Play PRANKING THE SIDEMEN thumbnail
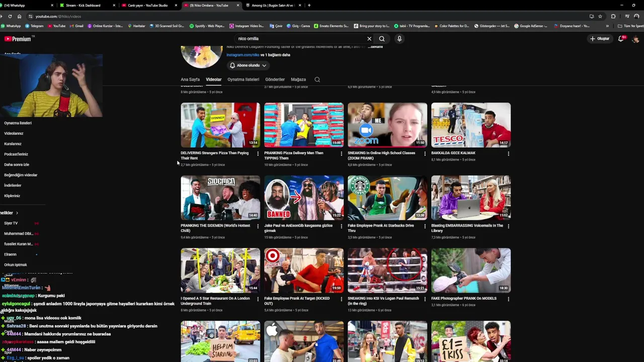 coord(220,198)
